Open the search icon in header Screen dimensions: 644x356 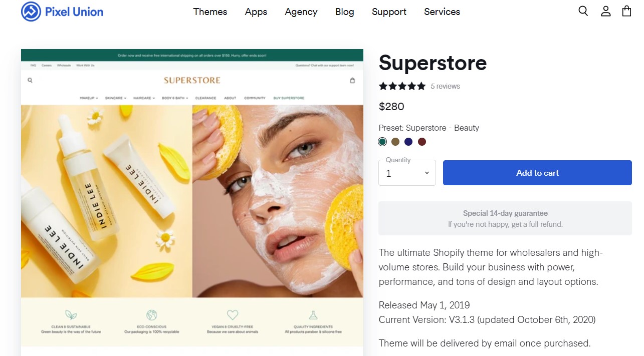pyautogui.click(x=583, y=11)
